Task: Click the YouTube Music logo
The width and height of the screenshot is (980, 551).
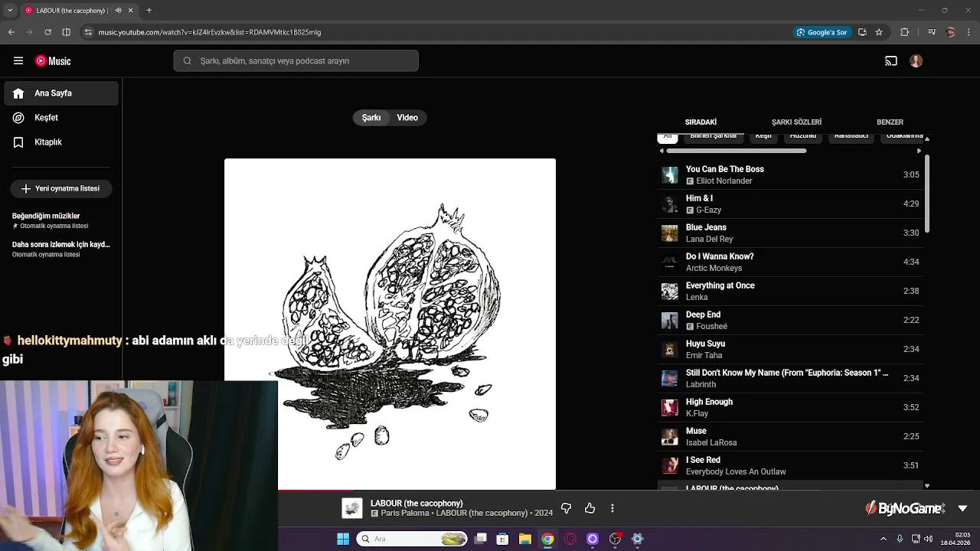Action: [x=53, y=61]
